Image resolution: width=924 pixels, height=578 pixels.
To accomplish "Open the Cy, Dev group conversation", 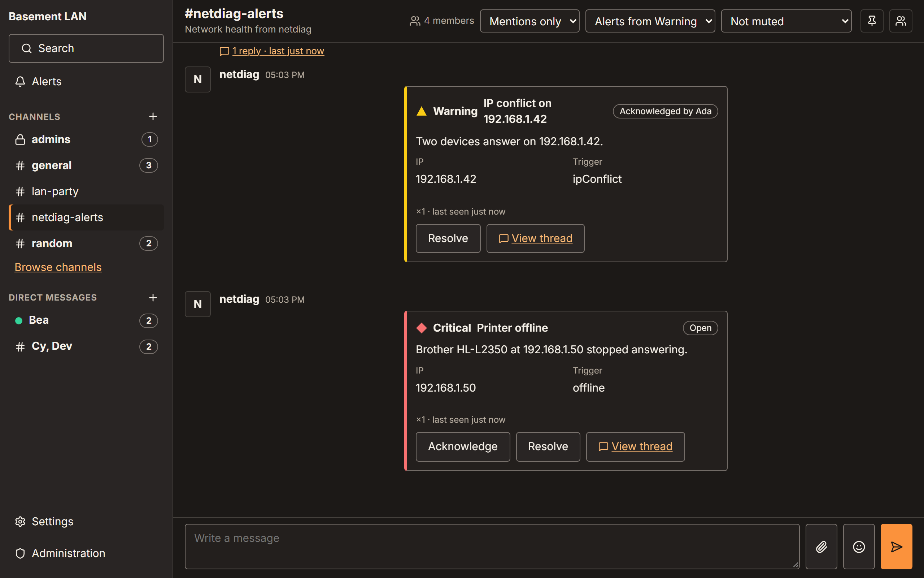I will (86, 346).
